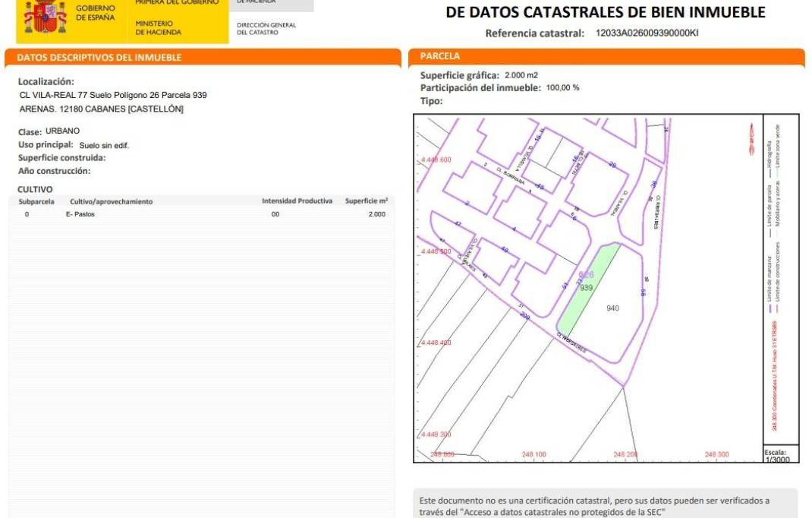This screenshot has width=812, height=518.
Task: Click the Superficie m² column header
Action: tap(366, 201)
